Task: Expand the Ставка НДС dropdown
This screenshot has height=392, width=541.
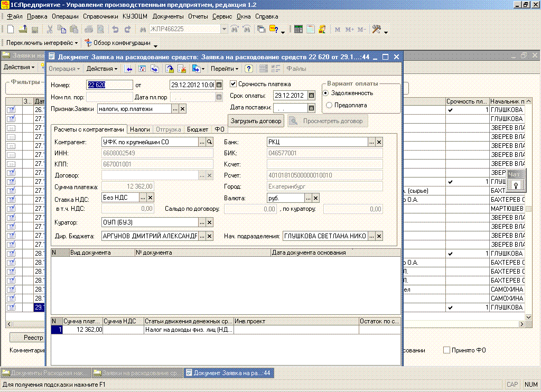Action: coord(142,198)
